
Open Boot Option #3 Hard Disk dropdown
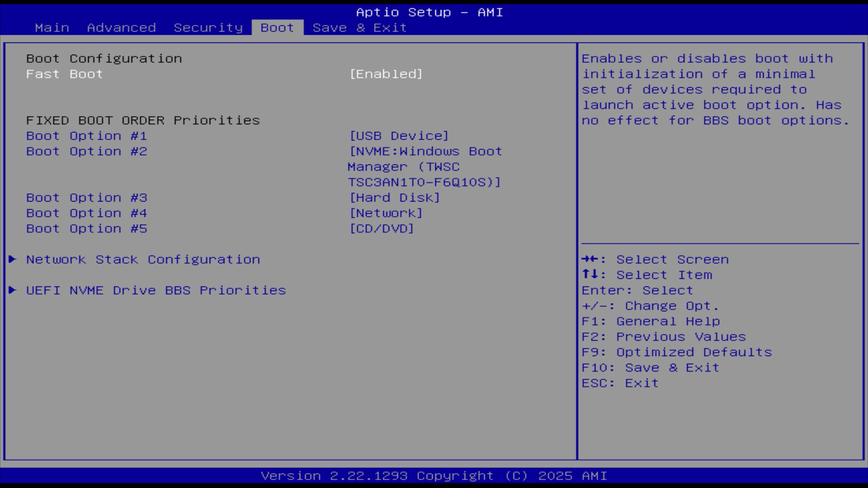coord(394,198)
